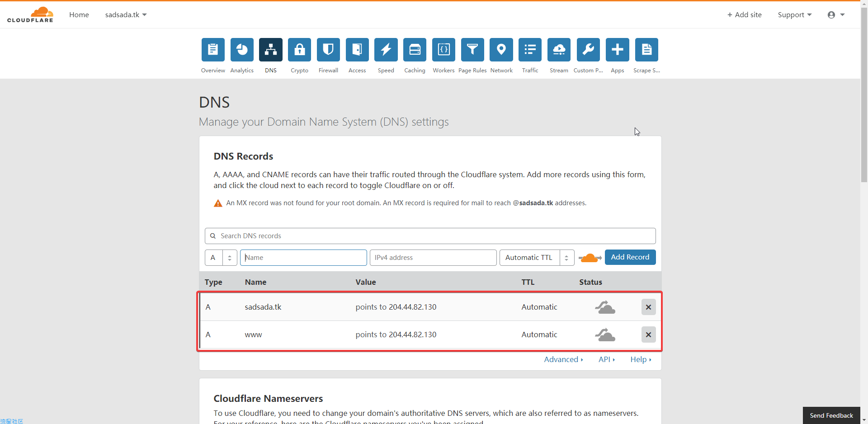
Task: Click Automatic TTL of www record
Action: pos(539,334)
